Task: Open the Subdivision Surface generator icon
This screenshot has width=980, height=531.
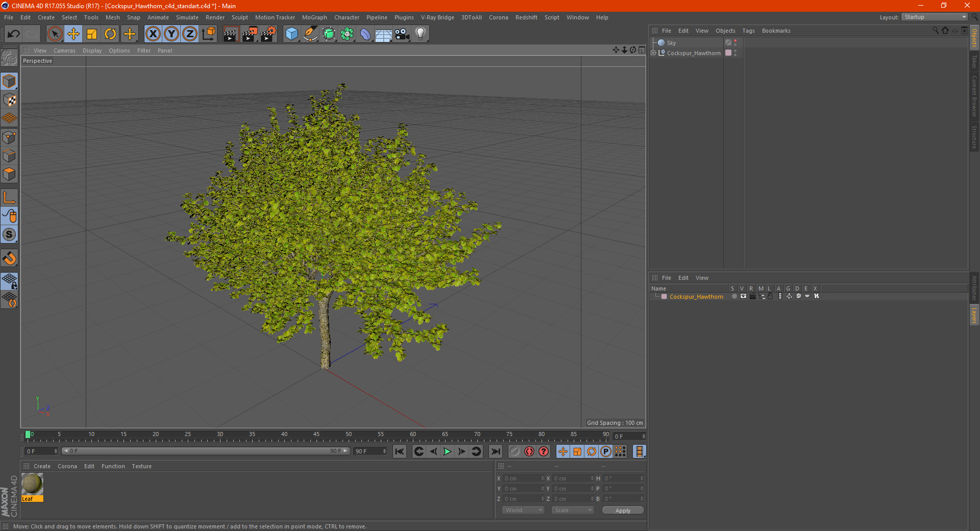Action: pyautogui.click(x=329, y=34)
